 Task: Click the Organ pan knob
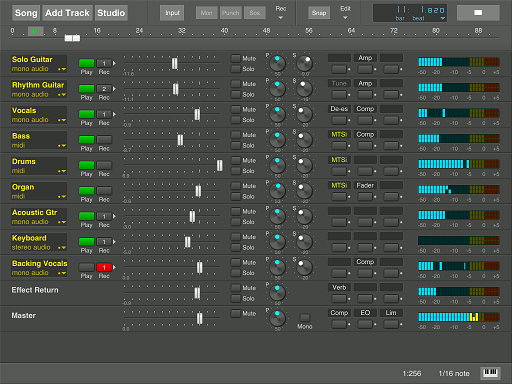click(277, 191)
